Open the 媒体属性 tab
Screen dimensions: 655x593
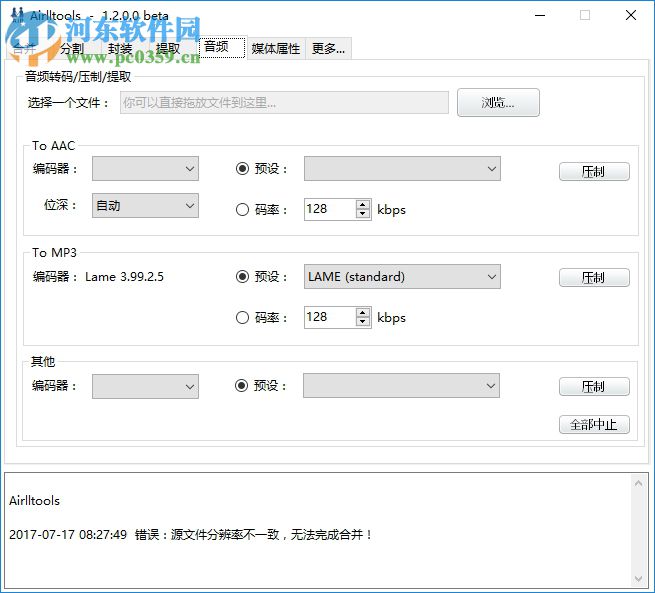click(276, 49)
